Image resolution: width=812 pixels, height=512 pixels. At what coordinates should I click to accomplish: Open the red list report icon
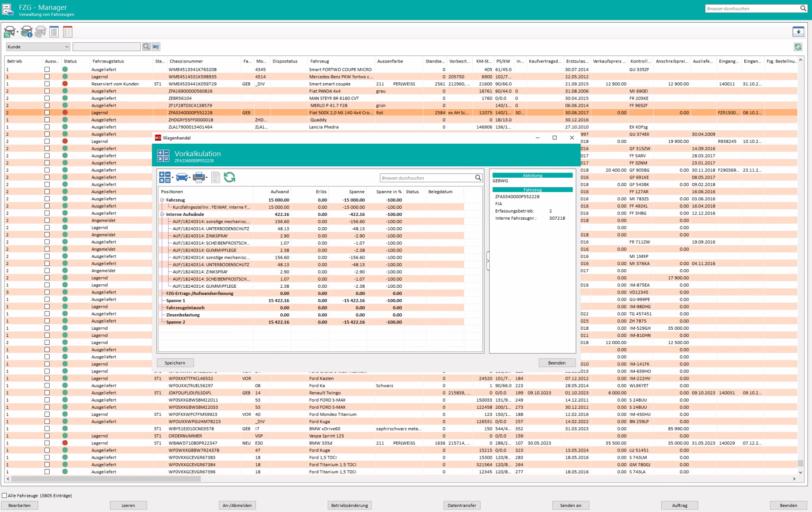tap(68, 32)
